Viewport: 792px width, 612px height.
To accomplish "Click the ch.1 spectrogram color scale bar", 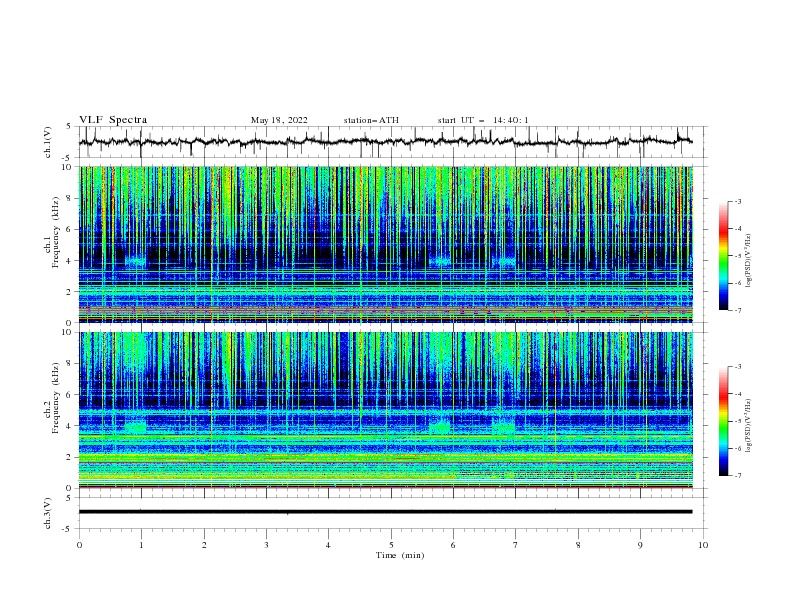I will (x=723, y=256).
